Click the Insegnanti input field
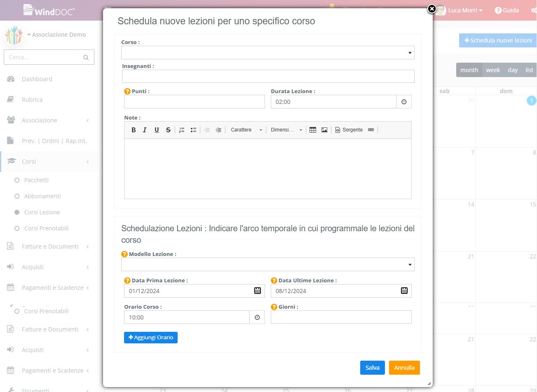The image size is (537, 392). (268, 76)
